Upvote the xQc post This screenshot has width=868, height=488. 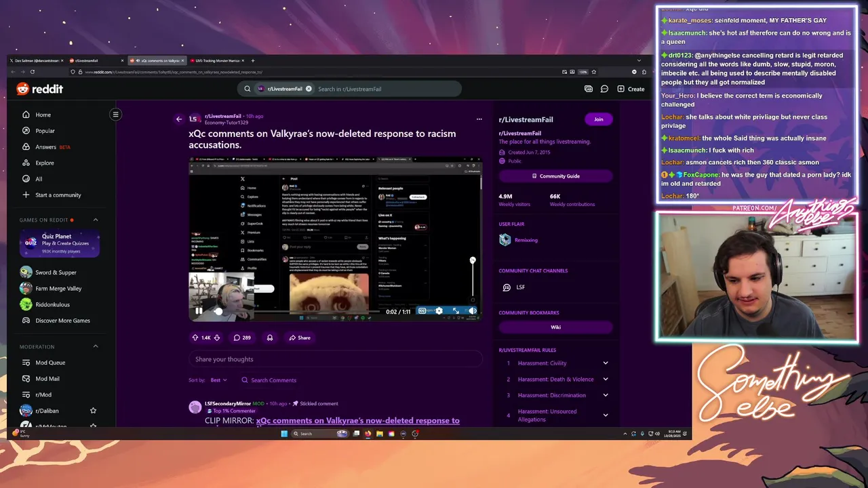point(195,338)
